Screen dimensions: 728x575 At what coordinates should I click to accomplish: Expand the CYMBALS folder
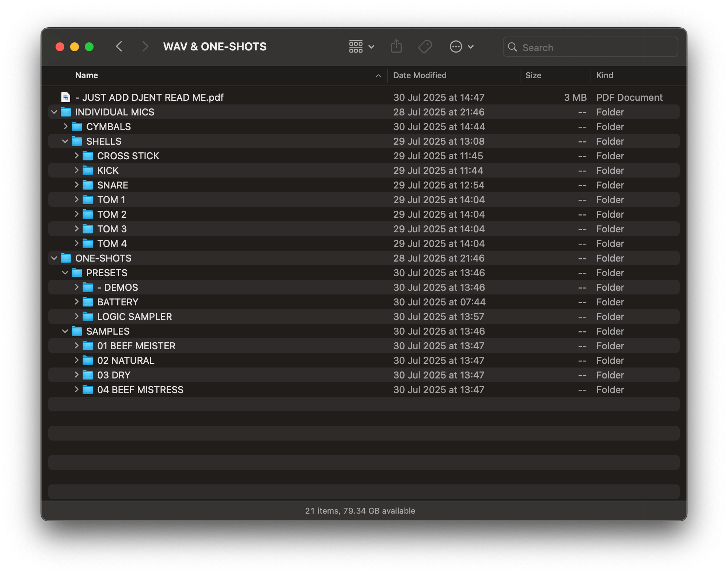coord(65,126)
